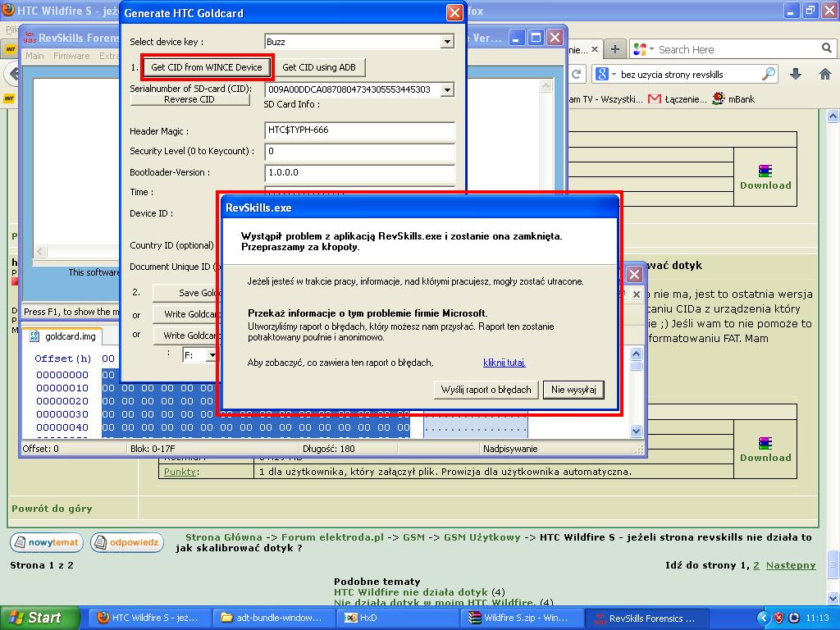Open the GSM Użytkowy breadcrumb link

click(x=482, y=537)
